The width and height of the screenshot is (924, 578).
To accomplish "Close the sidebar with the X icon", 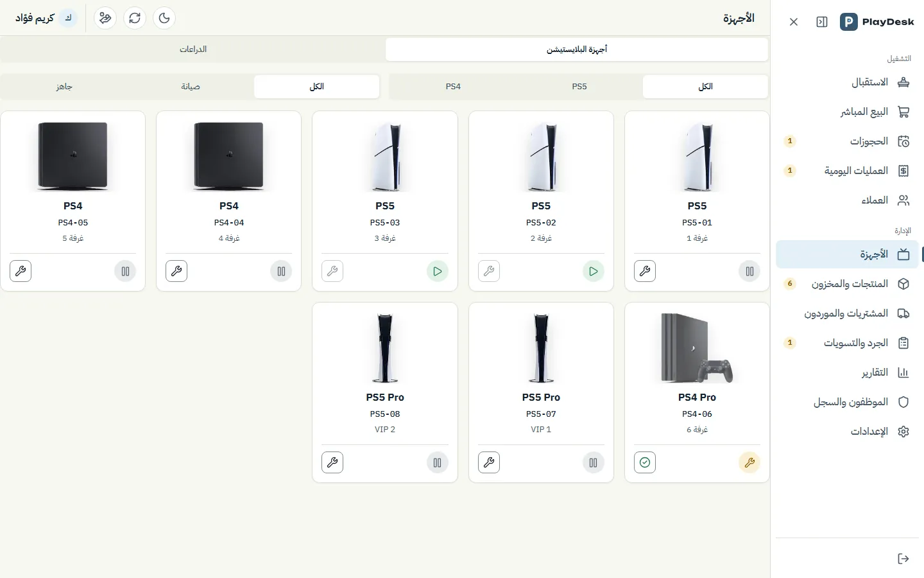I will (x=794, y=22).
